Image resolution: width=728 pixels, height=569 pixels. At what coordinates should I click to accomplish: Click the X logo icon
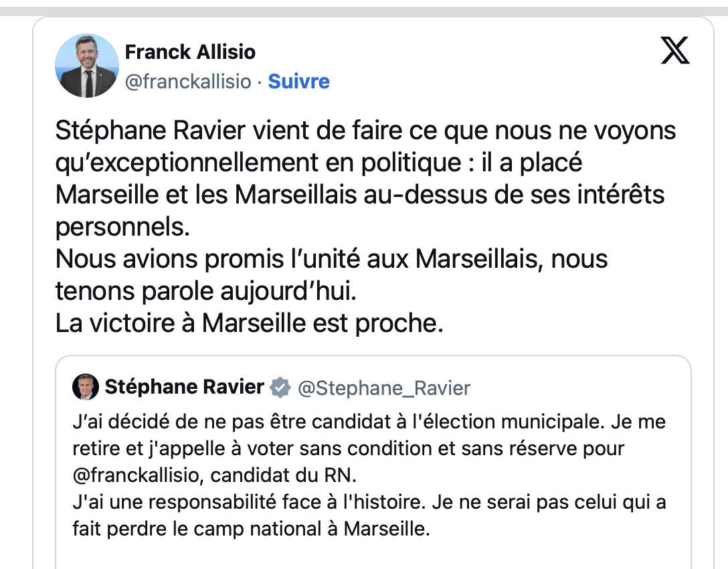point(675,52)
